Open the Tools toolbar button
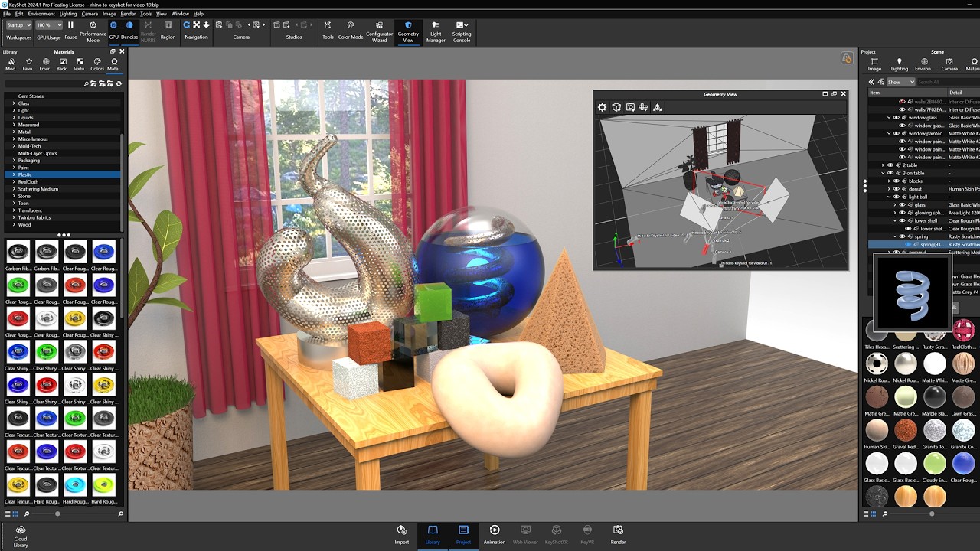 click(x=328, y=31)
